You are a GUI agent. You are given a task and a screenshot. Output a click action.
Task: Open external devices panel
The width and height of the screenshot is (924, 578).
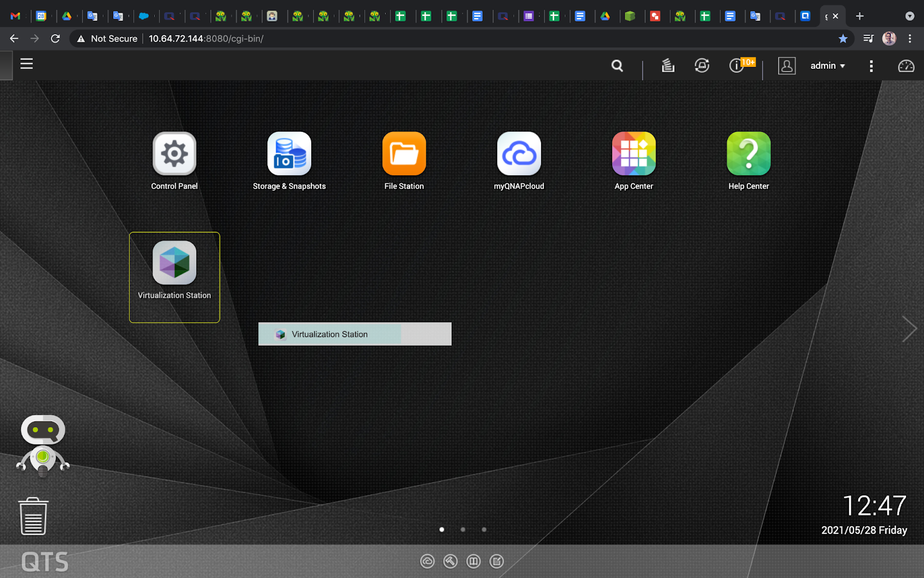702,65
